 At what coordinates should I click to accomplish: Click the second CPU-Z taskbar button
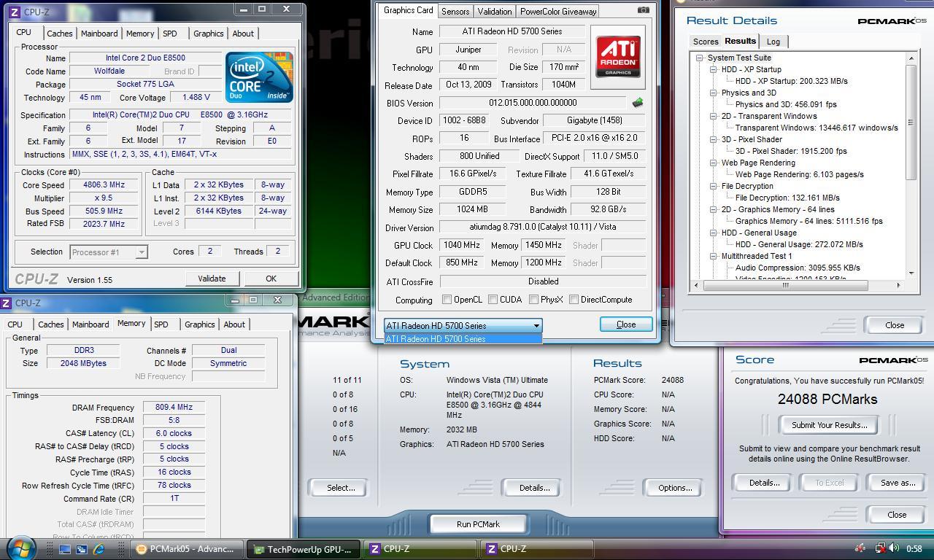pos(536,549)
